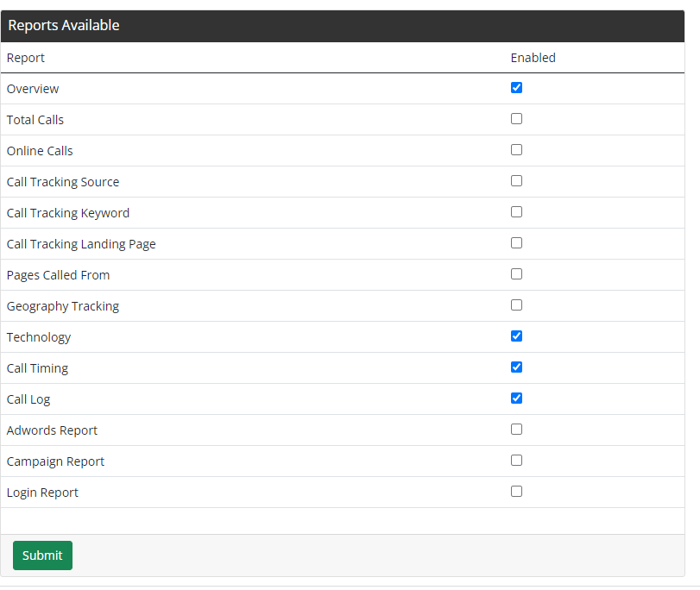Enable the Geography Tracking report
Screen dimensions: 700x590
pos(516,304)
